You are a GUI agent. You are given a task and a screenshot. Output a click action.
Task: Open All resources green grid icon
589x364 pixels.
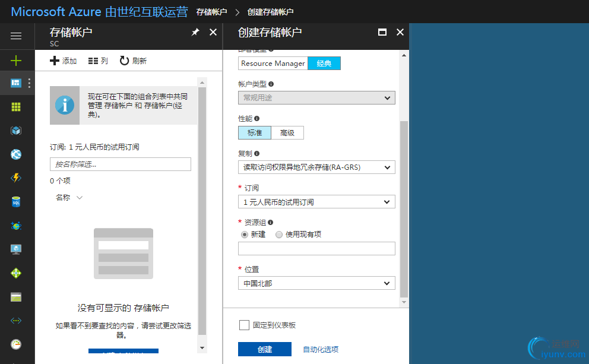pyautogui.click(x=16, y=107)
